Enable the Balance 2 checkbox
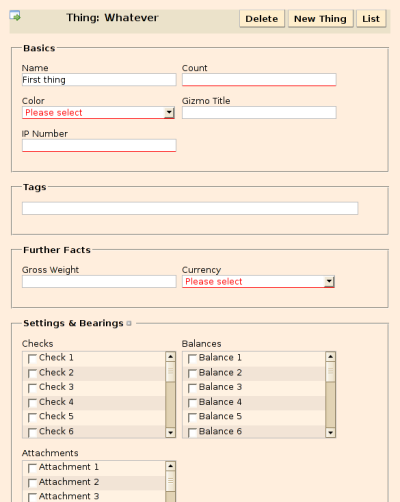The image size is (400, 502). coord(192,373)
